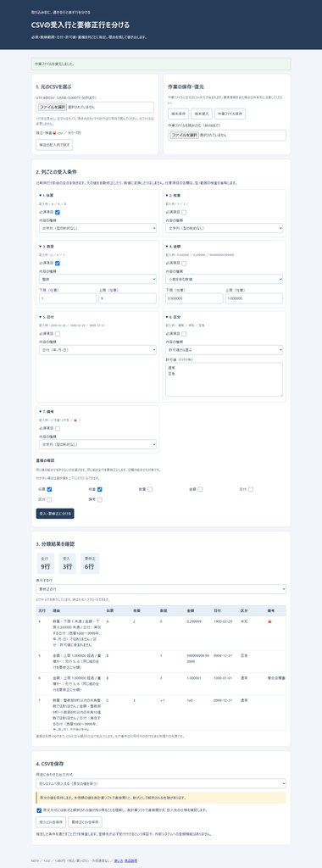The height and width of the screenshot is (868, 322).
Task: Check 必須項目 for column 7 備考
Action: point(58,428)
